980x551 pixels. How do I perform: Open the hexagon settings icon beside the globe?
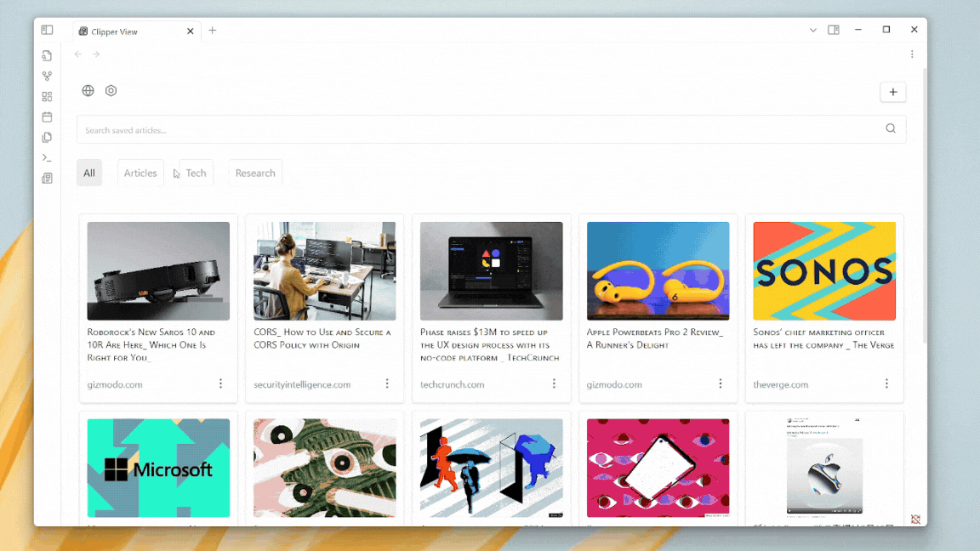(111, 91)
